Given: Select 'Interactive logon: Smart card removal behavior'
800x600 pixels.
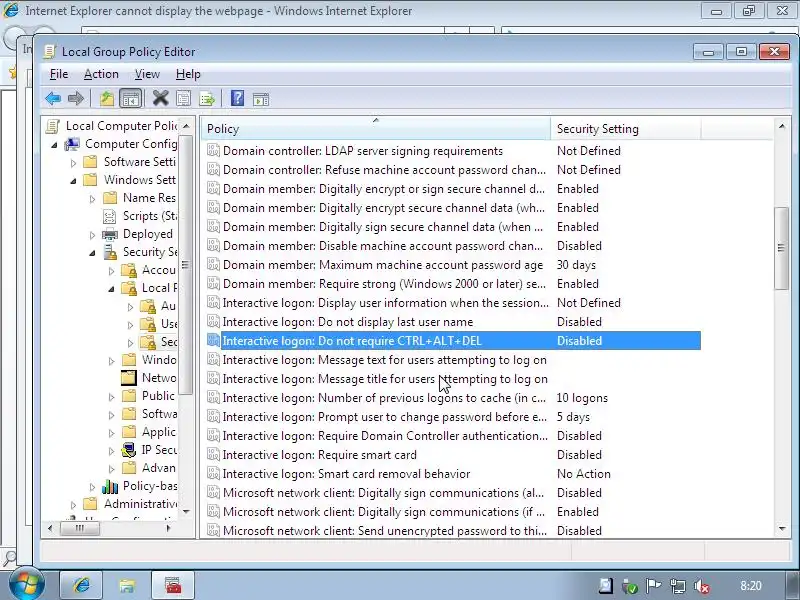Looking at the screenshot, I should [346, 474].
